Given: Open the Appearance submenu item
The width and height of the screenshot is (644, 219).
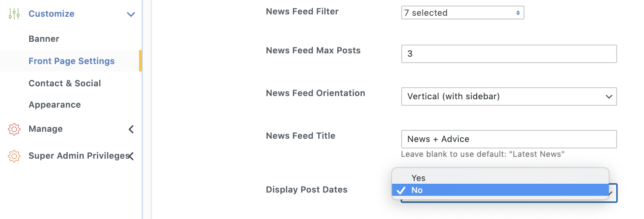Looking at the screenshot, I should click(x=55, y=105).
